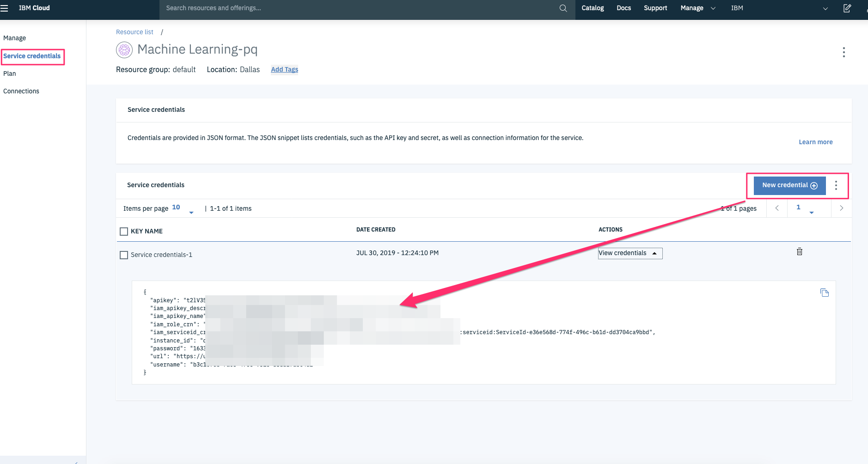
Task: Delete Service credentials-1 via trash icon
Action: (800, 252)
